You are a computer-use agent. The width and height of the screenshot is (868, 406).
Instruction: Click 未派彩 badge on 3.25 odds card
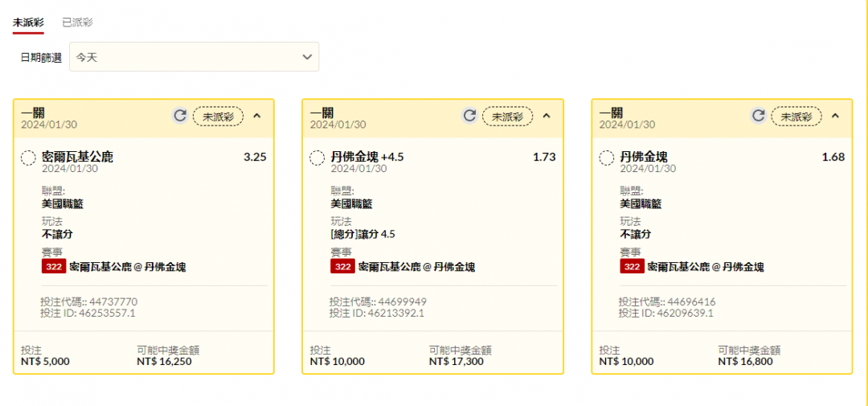[218, 117]
